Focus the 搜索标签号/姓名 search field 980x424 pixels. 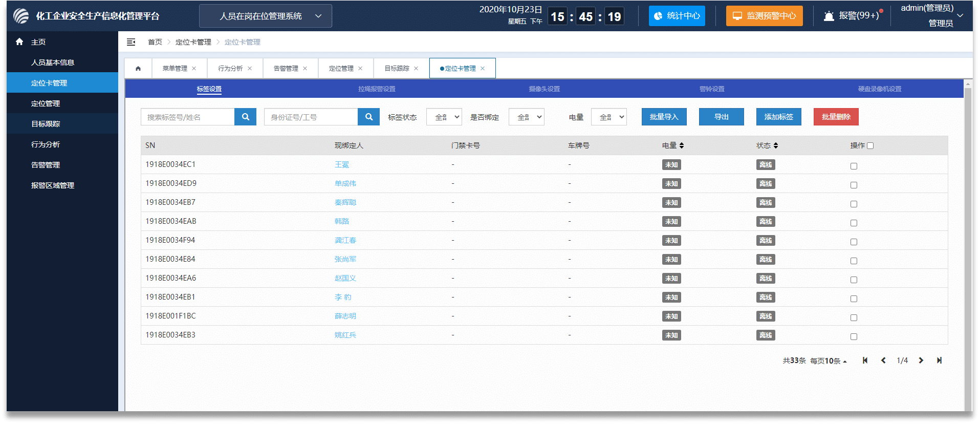[x=188, y=117]
